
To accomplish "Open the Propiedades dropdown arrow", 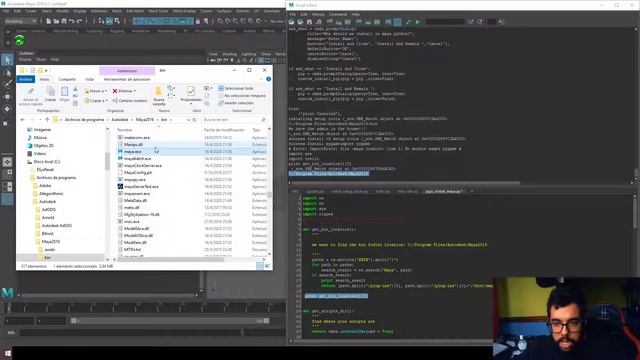I will point(191,104).
